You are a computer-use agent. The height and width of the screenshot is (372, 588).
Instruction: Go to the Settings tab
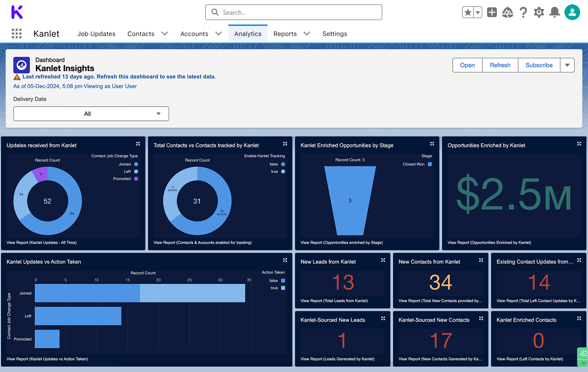tap(335, 34)
